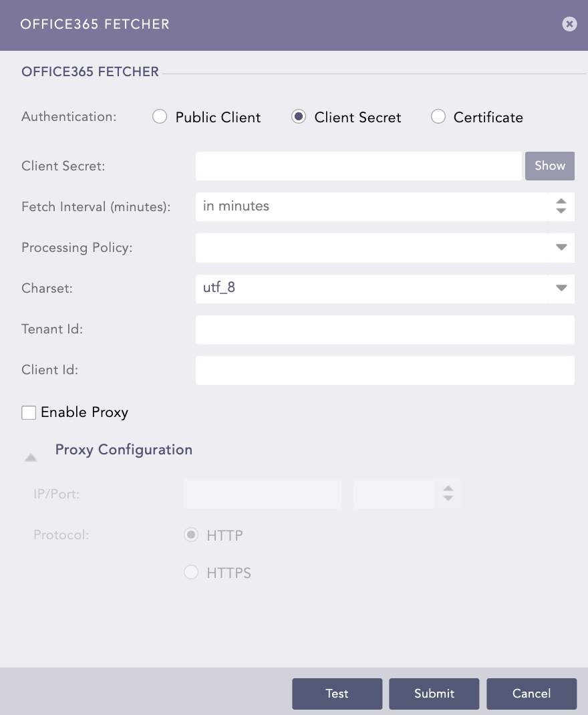This screenshot has height=715, width=588.
Task: Click the proxy IP address field
Action: pos(262,494)
